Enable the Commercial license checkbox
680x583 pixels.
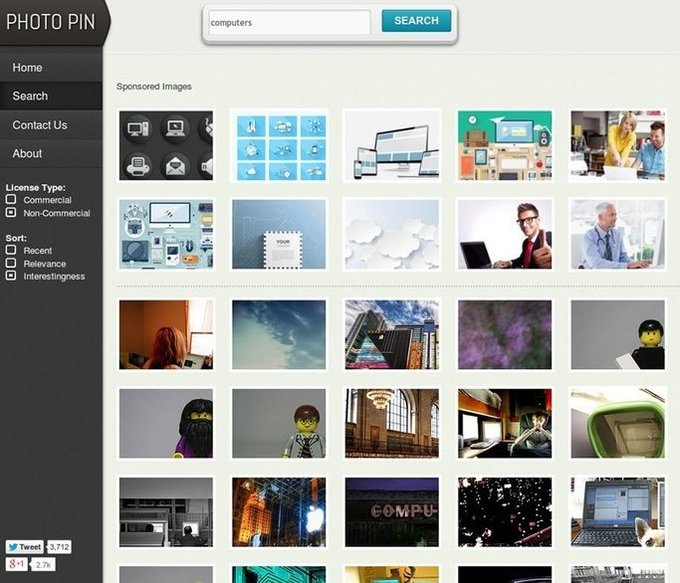click(x=11, y=200)
